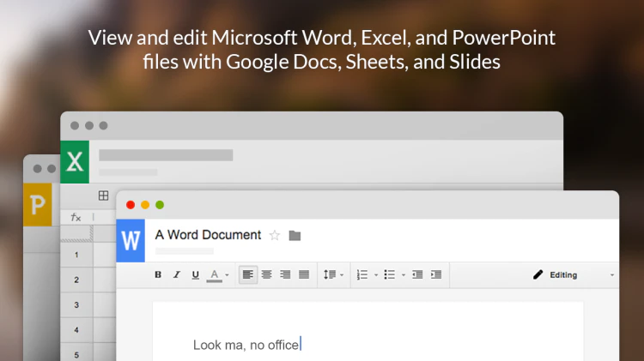Click the blue W Docs home icon
The image size is (644, 361).
tap(131, 240)
